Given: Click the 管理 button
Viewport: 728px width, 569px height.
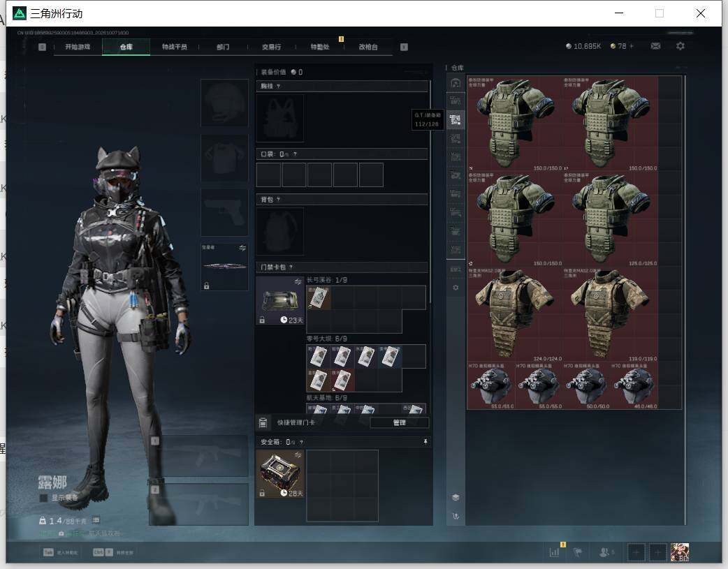Looking at the screenshot, I should [400, 422].
